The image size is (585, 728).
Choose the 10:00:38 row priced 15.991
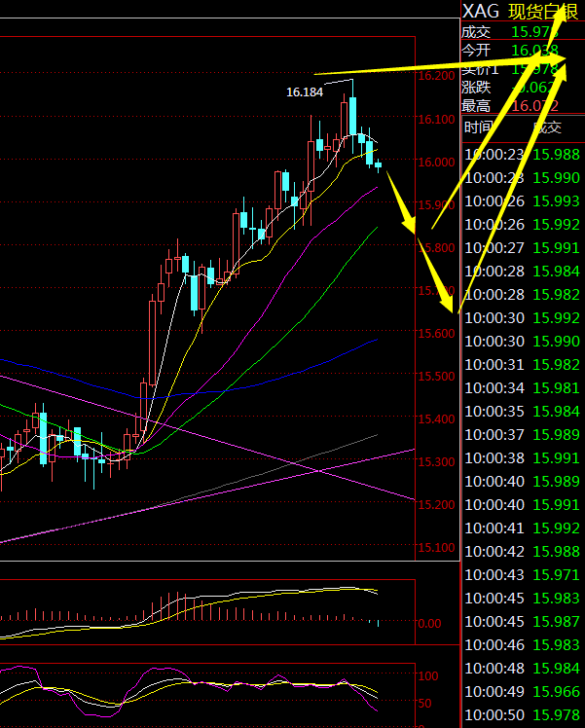point(523,457)
